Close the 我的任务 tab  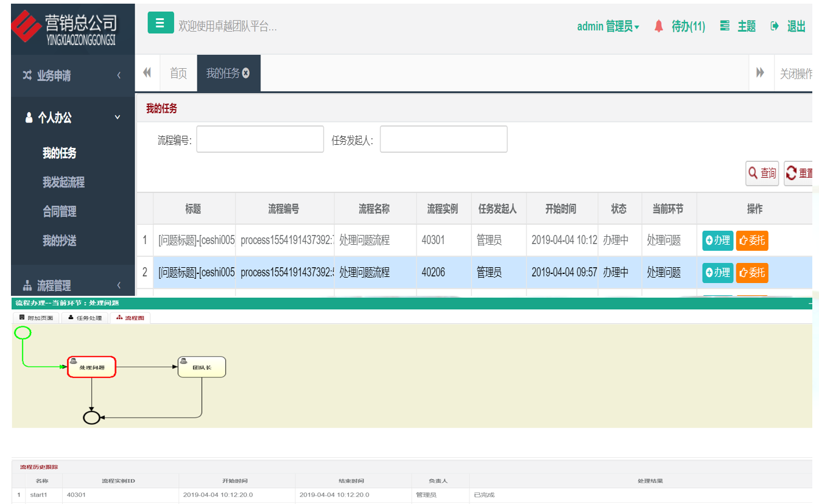click(246, 73)
